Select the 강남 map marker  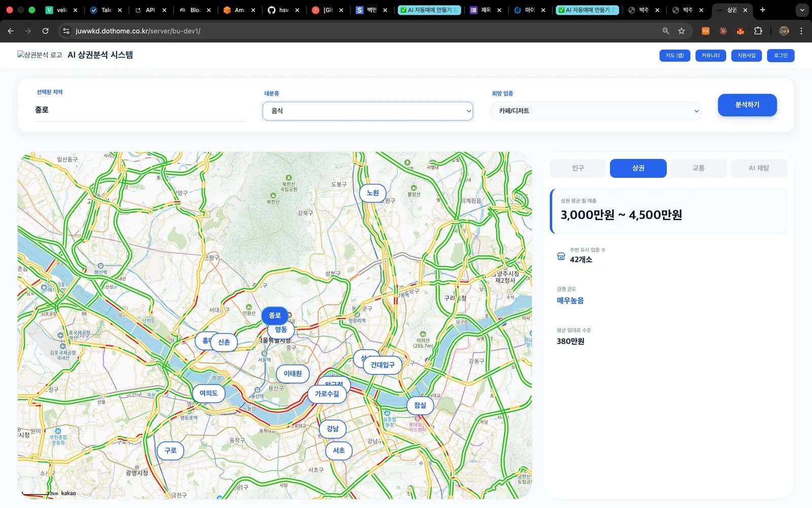[x=332, y=429]
